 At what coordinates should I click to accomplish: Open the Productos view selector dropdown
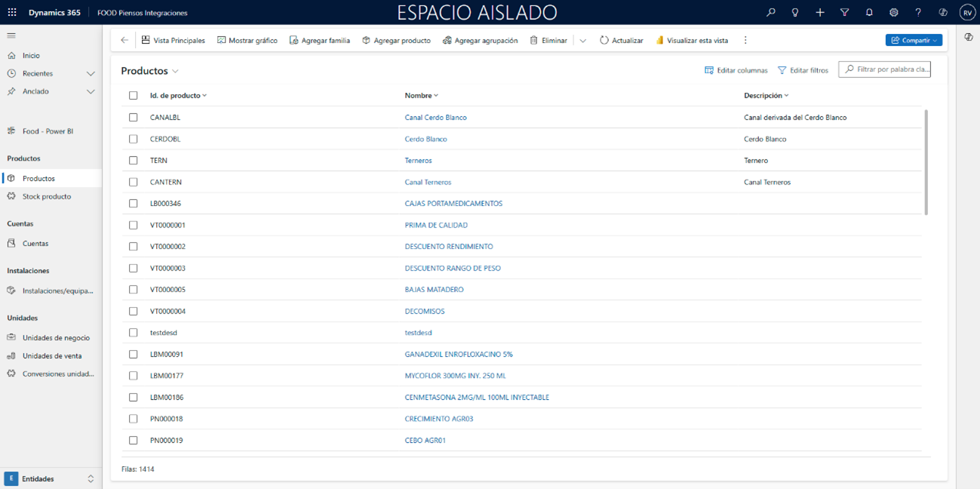pos(175,72)
